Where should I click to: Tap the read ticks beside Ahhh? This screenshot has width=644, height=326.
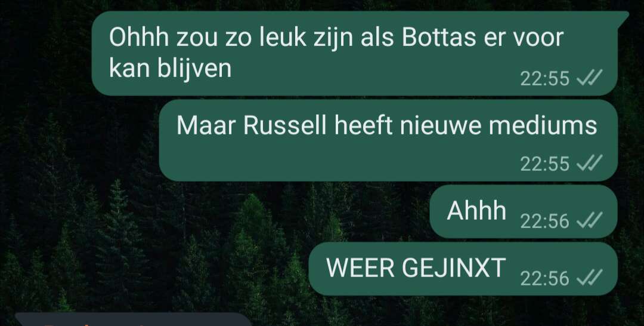coord(589,221)
